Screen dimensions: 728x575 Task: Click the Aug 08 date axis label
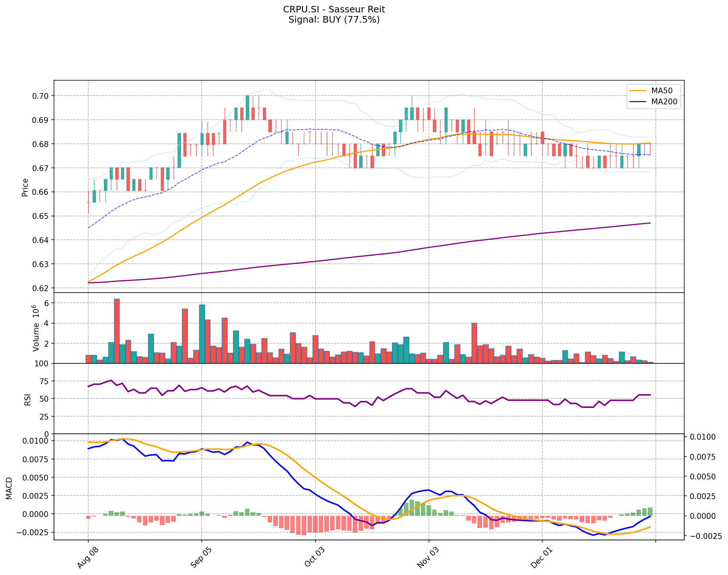coord(88,558)
